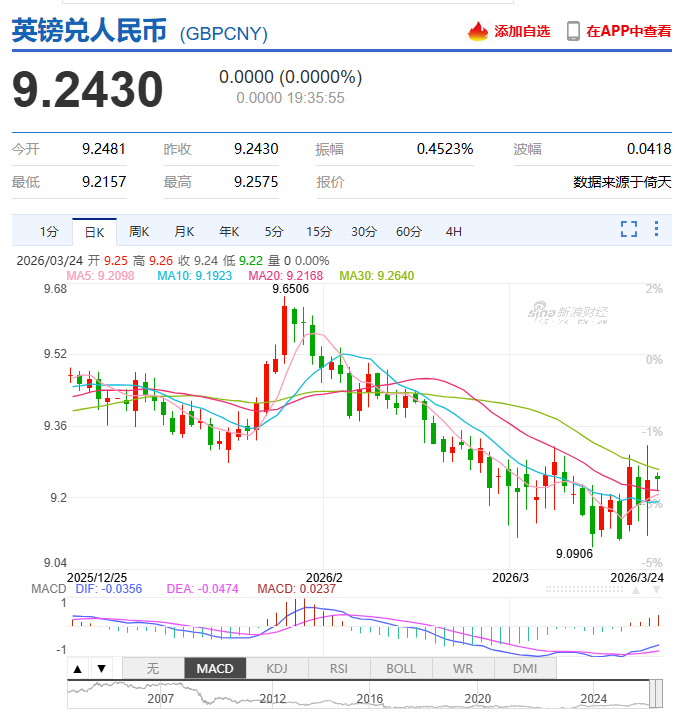Click the 添加自选 link
The image size is (675, 715).
(x=522, y=31)
